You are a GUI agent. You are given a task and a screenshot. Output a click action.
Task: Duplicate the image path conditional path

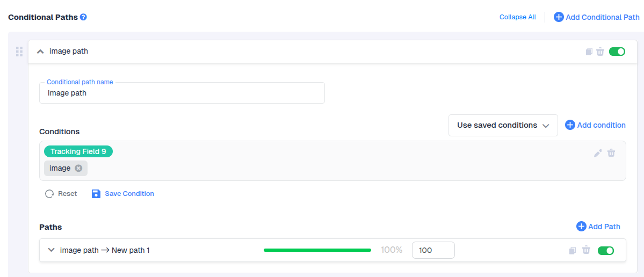[x=589, y=52]
